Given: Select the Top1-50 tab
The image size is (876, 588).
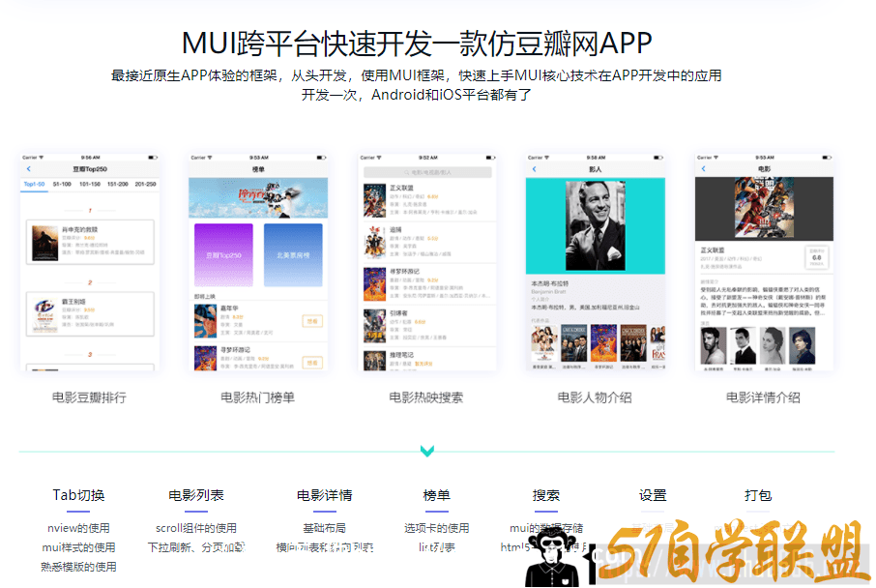Looking at the screenshot, I should click(34, 184).
